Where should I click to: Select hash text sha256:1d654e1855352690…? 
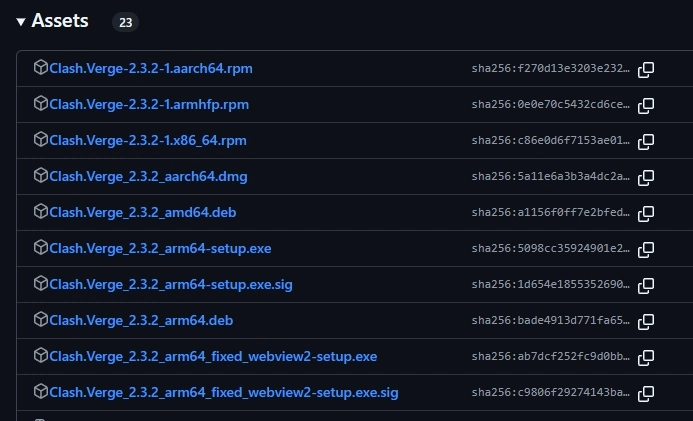[551, 284]
